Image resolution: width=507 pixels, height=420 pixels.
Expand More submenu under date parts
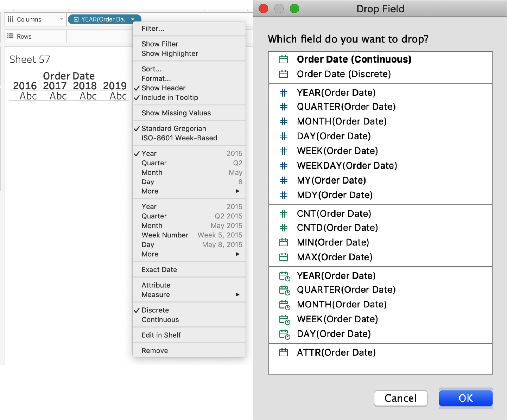click(x=189, y=191)
